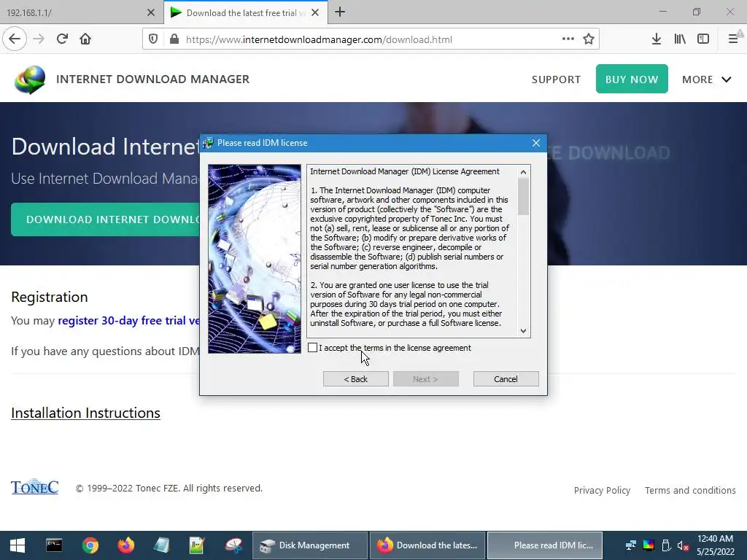The width and height of the screenshot is (747, 560).
Task: Cancel the IDM license installer
Action: click(506, 379)
